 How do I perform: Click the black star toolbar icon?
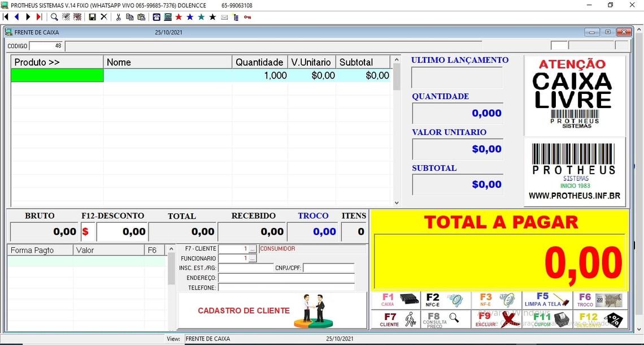click(212, 17)
